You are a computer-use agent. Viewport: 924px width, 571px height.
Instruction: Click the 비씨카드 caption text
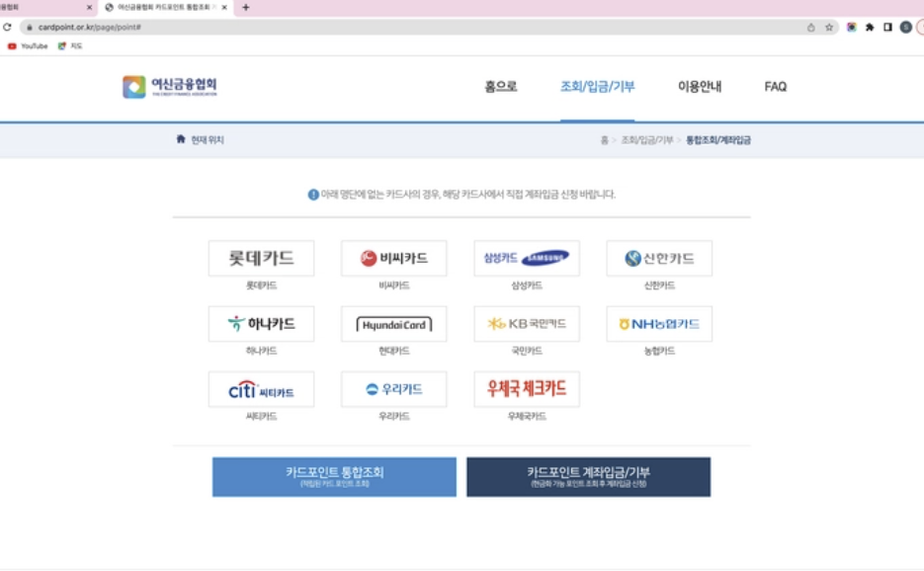click(393, 285)
